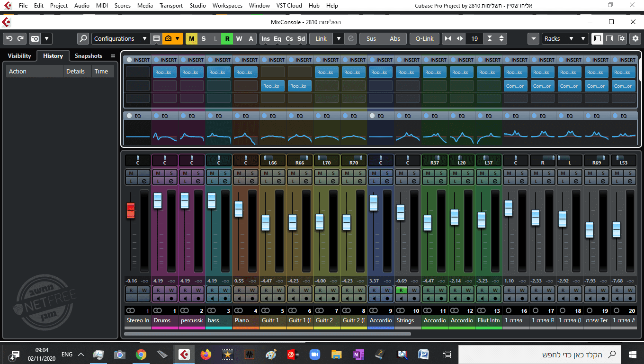This screenshot has width=644, height=364.
Task: Click the record enable dot on bass
Action: click(x=225, y=298)
